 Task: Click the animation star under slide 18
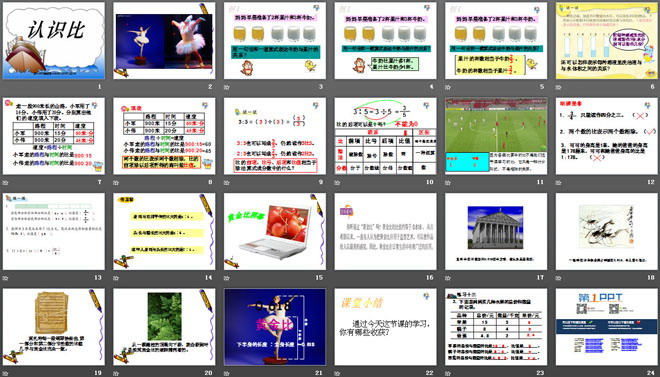pyautogui.click(x=559, y=278)
